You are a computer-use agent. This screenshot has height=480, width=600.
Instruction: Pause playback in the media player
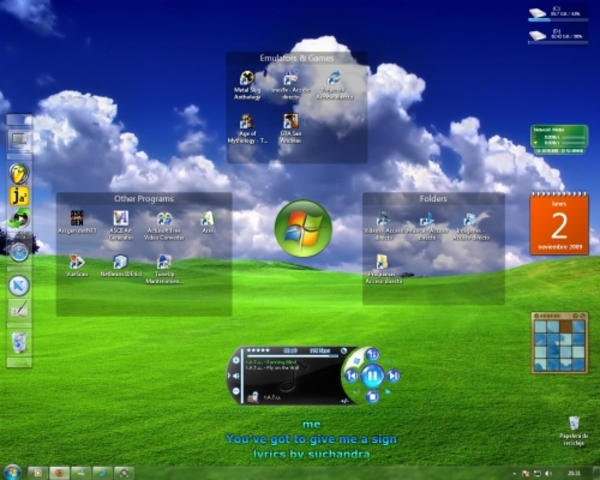(x=372, y=376)
